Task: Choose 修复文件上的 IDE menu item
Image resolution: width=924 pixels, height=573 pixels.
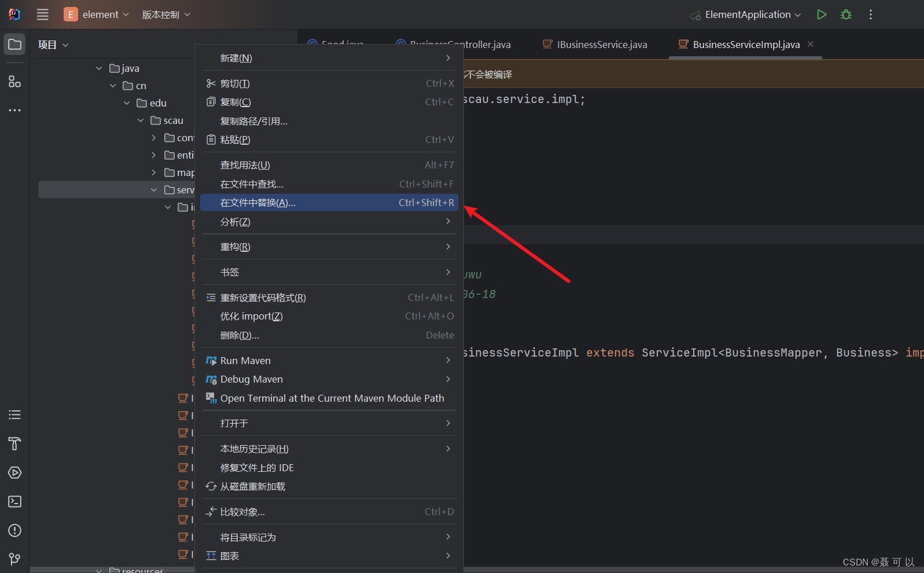Action: pyautogui.click(x=329, y=468)
